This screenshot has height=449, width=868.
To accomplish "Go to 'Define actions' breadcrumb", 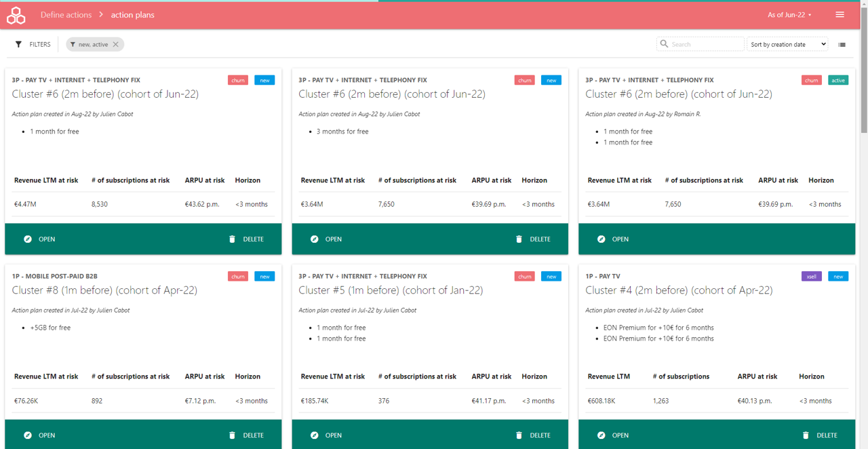I will pyautogui.click(x=66, y=15).
